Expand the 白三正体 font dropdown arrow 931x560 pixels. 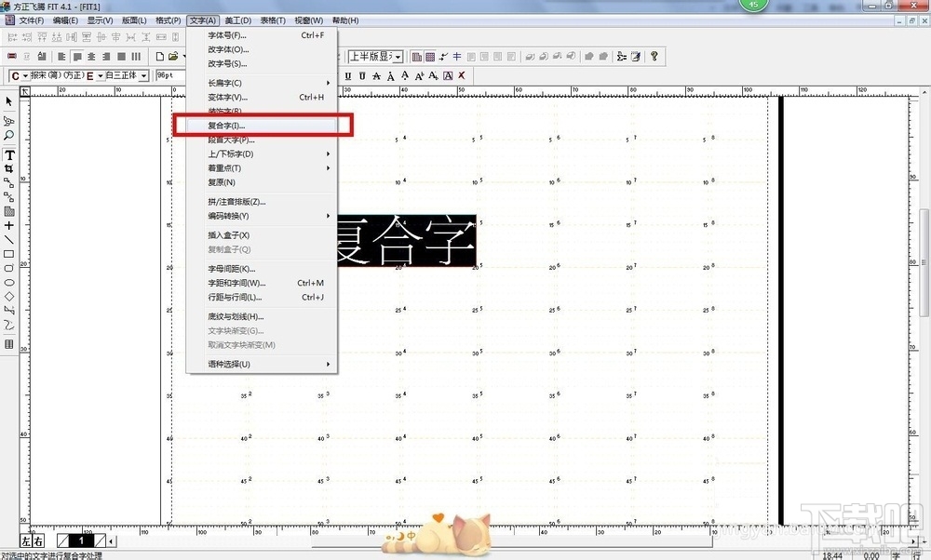(143, 76)
